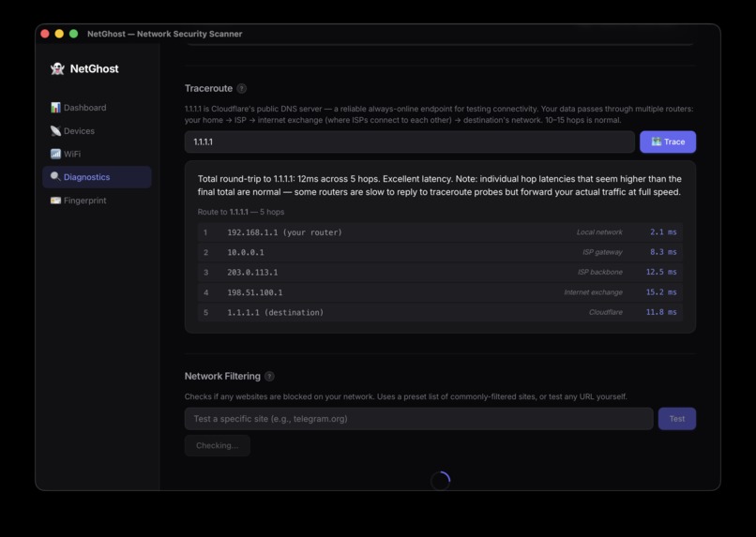Click the Test button for site filtering
Image resolution: width=756 pixels, height=537 pixels.
677,419
